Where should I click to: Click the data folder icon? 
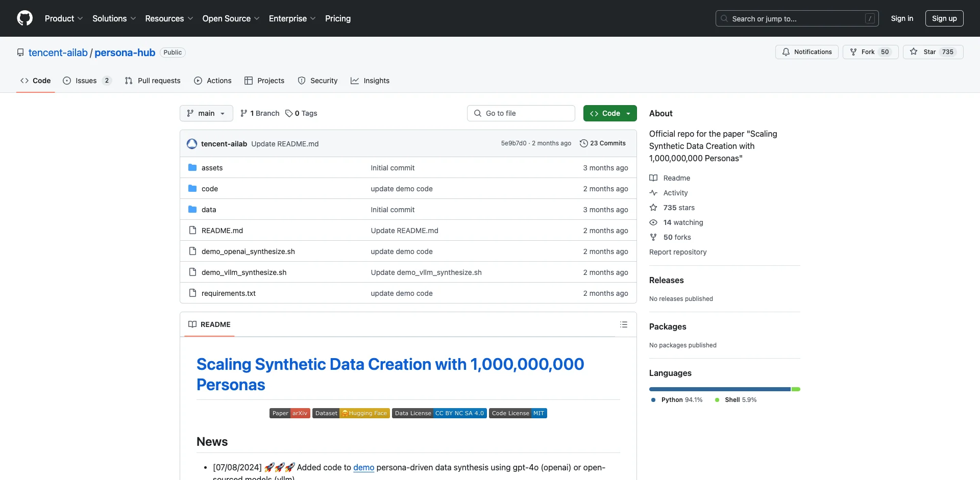click(192, 209)
